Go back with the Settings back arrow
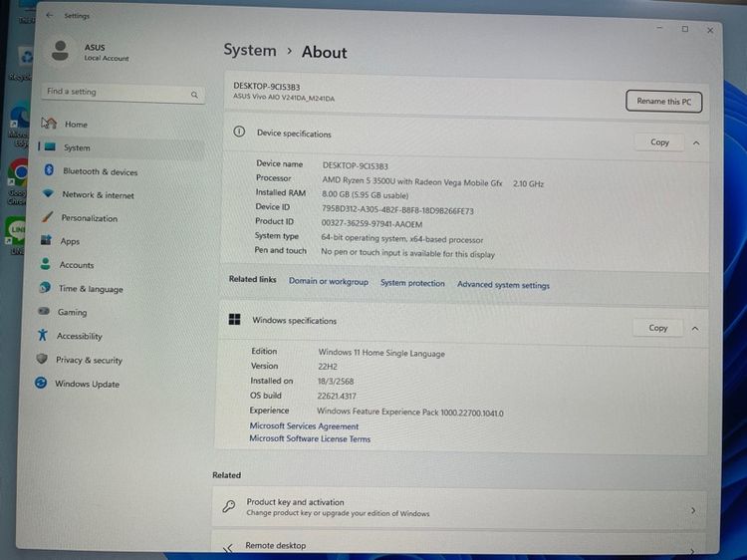This screenshot has height=560, width=747. [x=50, y=15]
